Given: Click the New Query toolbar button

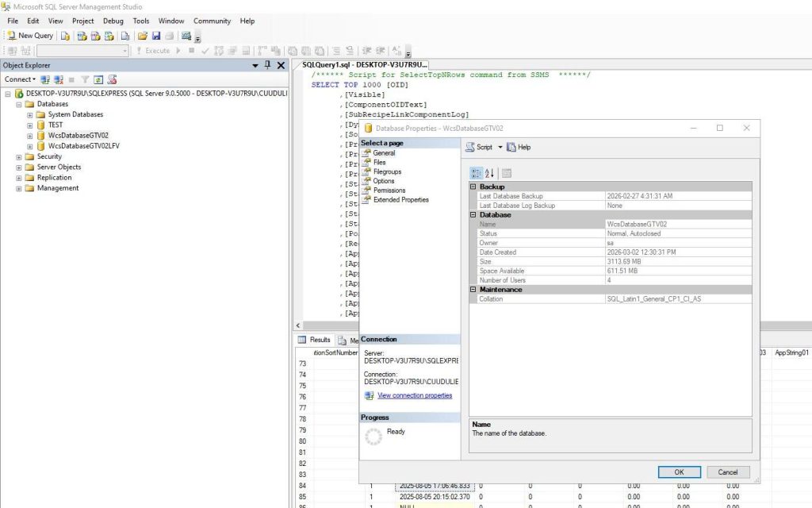Looking at the screenshot, I should click(30, 36).
